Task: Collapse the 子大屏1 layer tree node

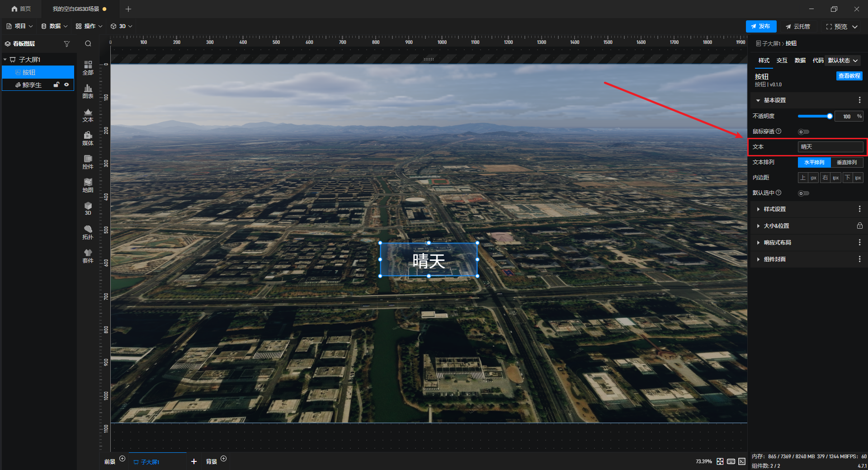Action: (5, 60)
